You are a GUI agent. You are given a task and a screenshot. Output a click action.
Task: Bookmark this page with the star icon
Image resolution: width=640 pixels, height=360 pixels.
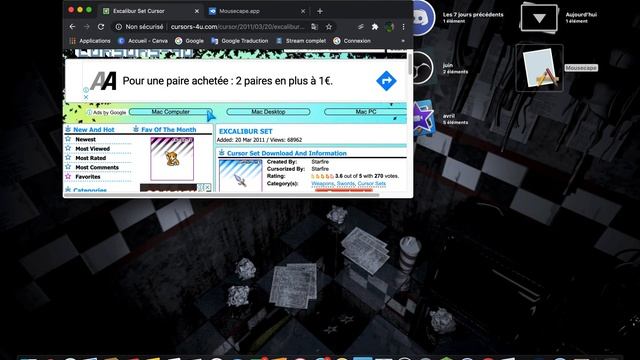329,27
